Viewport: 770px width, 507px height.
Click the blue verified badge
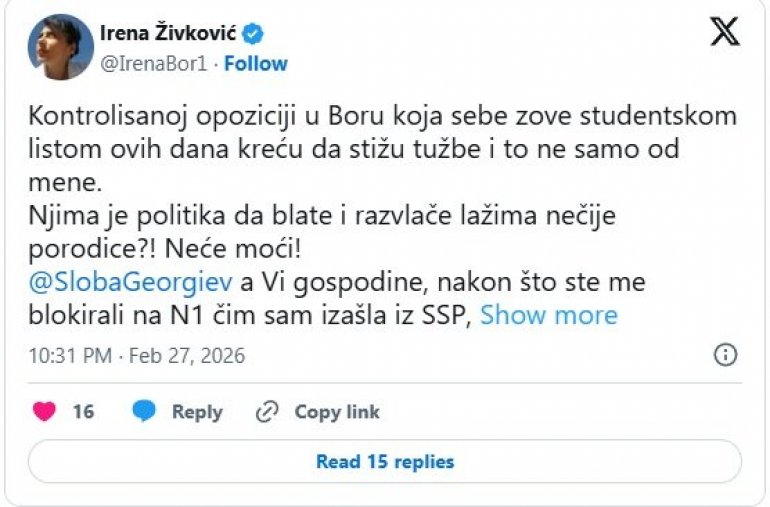click(x=255, y=34)
